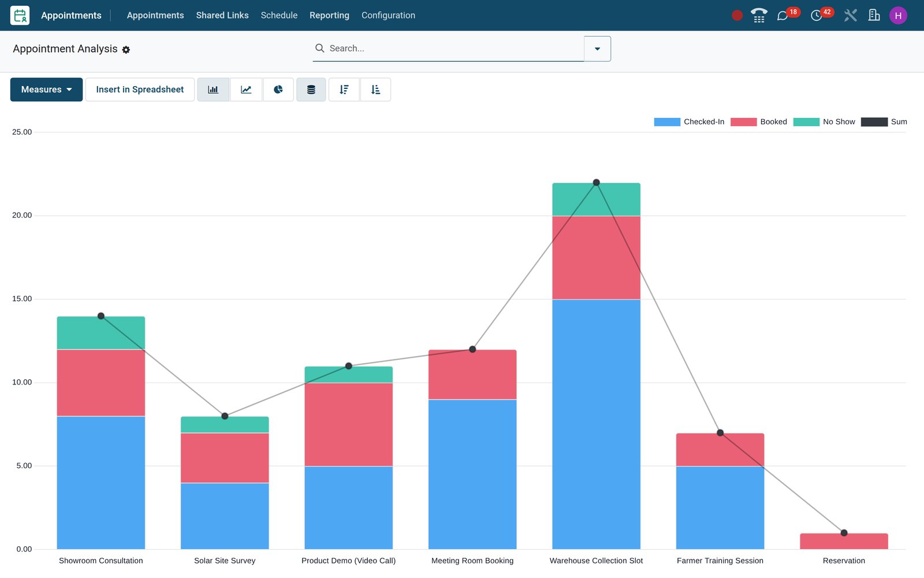
Task: Open the company switcher building icon
Action: point(874,16)
